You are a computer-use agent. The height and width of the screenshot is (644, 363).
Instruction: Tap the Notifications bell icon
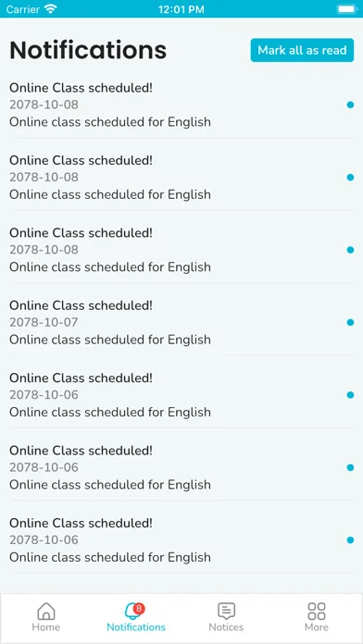pos(133,611)
